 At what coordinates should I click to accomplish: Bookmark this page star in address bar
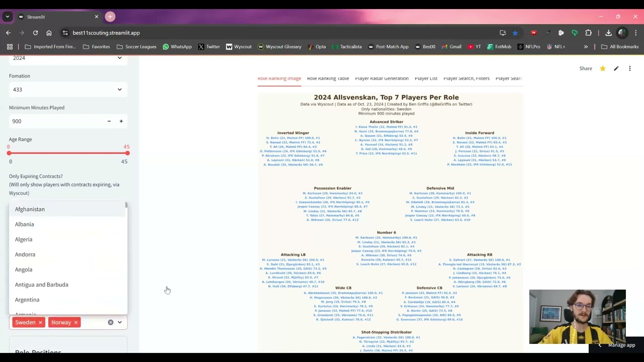coord(515,33)
